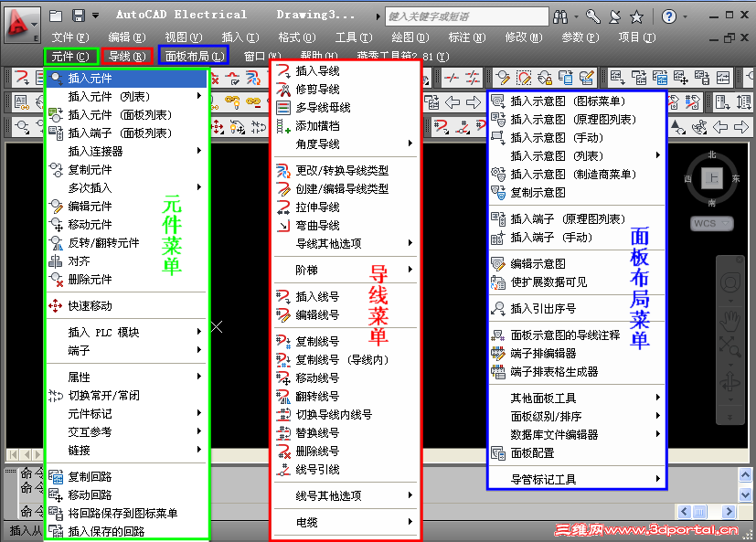Choose 插入元件 highlighted menu entry

click(127, 78)
